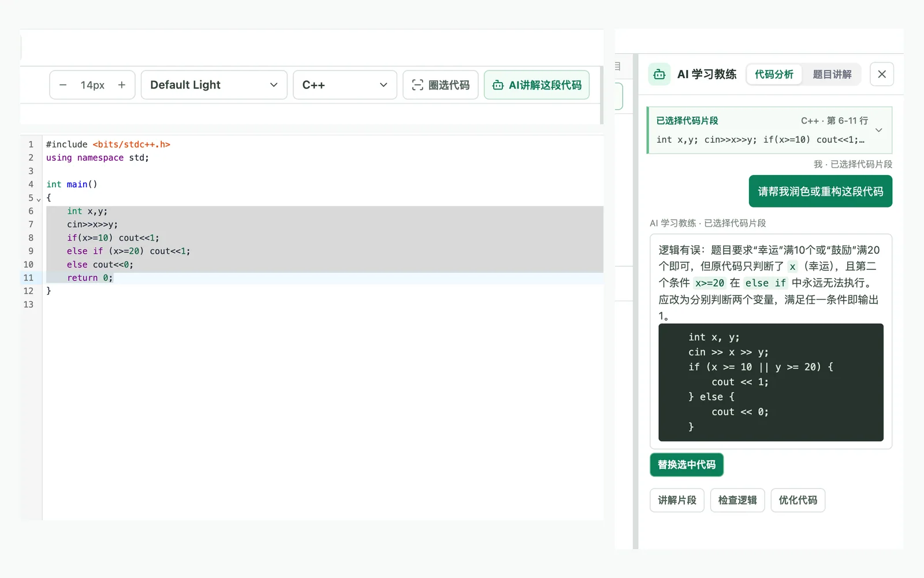The width and height of the screenshot is (924, 578).
Task: Click the list icon left of AI panel
Action: pyautogui.click(x=617, y=66)
